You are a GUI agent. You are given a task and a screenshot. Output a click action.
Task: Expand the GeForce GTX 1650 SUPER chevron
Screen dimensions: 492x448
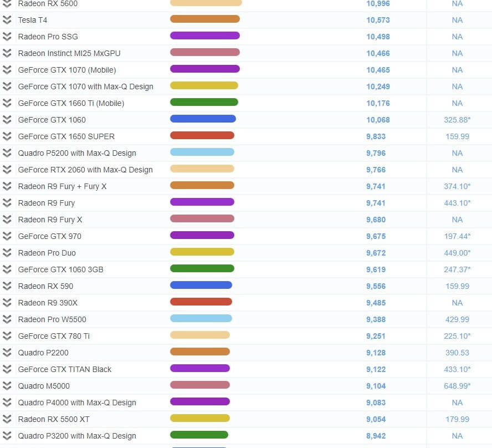click(7, 136)
